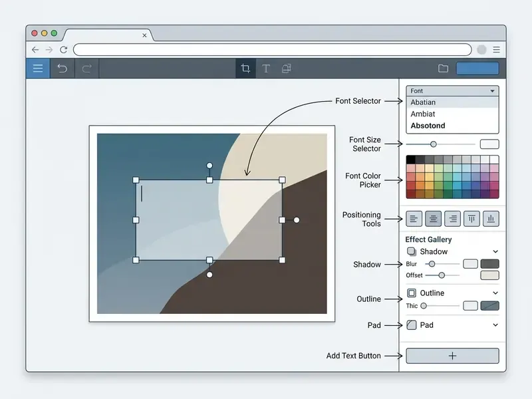532x399 pixels.
Task: Click the Blur value box
Action: click(x=470, y=263)
